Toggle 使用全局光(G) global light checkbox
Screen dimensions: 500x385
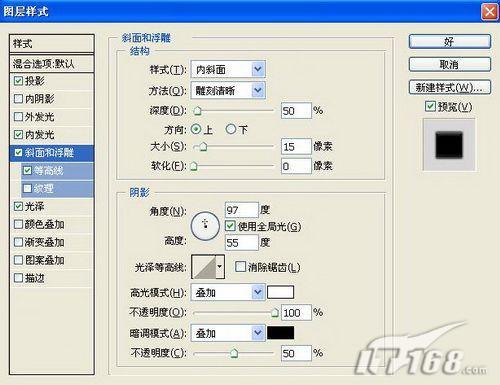[230, 226]
